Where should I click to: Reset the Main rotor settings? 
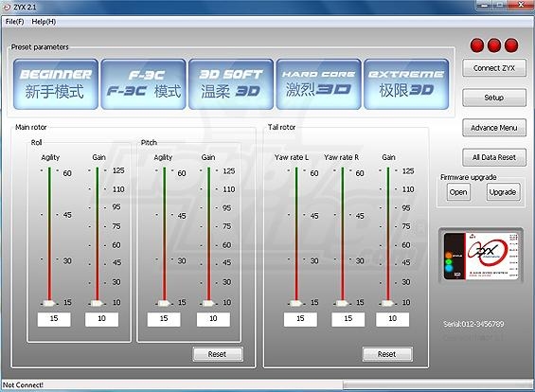coord(218,354)
